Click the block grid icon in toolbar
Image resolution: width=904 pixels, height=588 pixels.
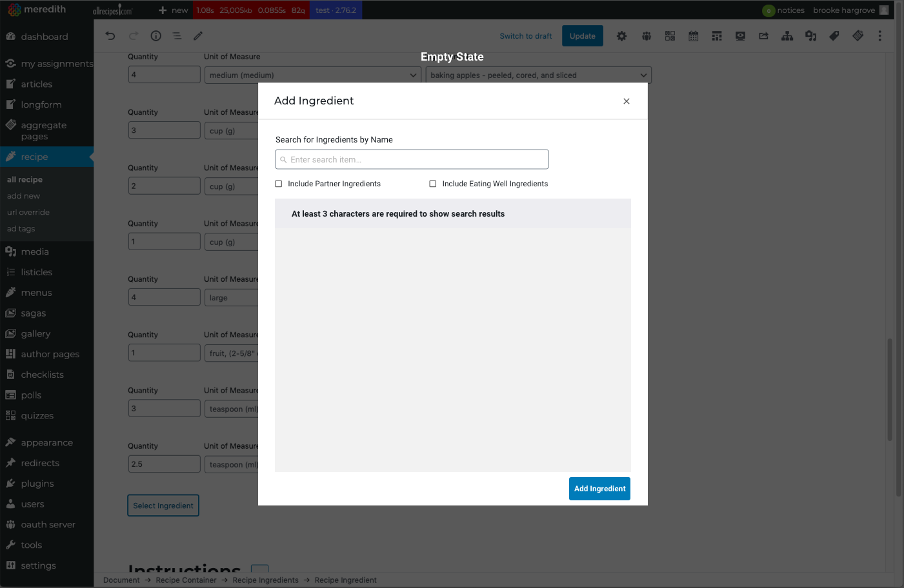670,36
